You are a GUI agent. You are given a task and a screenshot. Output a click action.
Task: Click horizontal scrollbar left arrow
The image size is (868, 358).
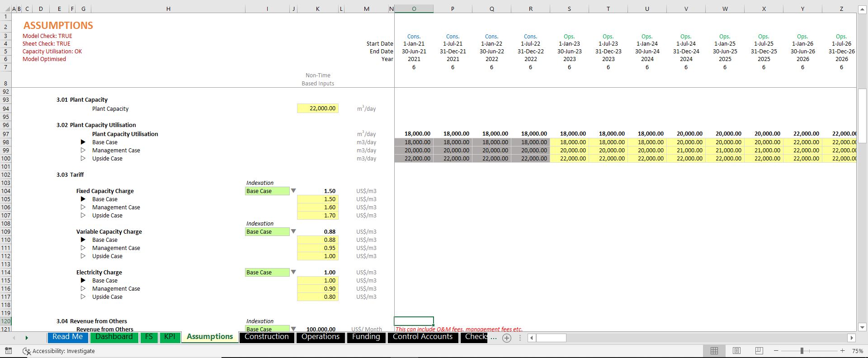(532, 338)
